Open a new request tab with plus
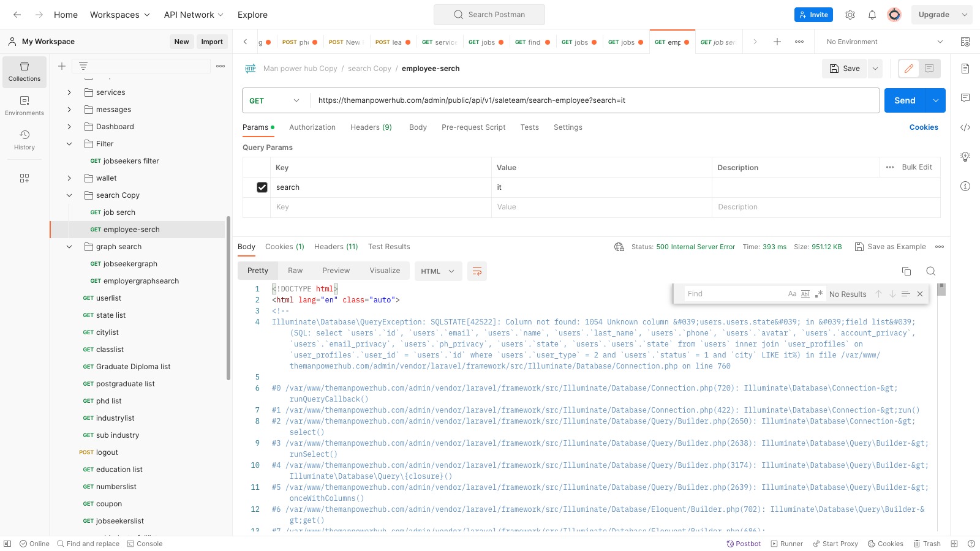This screenshot has width=980, height=551. point(777,42)
